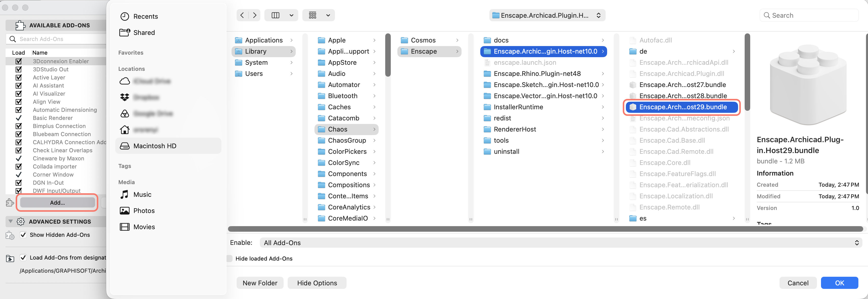868x299 pixels.
Task: Open the Movies media location
Action: tap(137, 227)
